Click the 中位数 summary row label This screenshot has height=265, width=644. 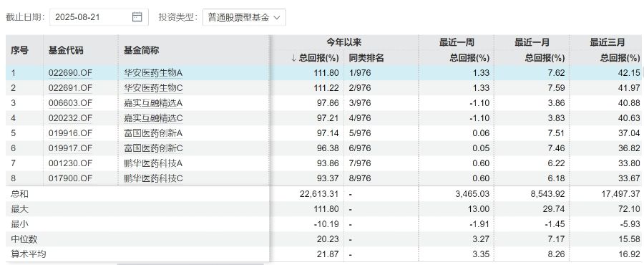24,239
